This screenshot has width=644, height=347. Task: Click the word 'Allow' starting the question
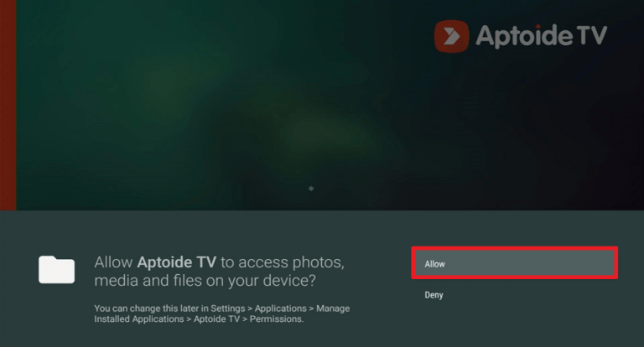[x=113, y=262]
